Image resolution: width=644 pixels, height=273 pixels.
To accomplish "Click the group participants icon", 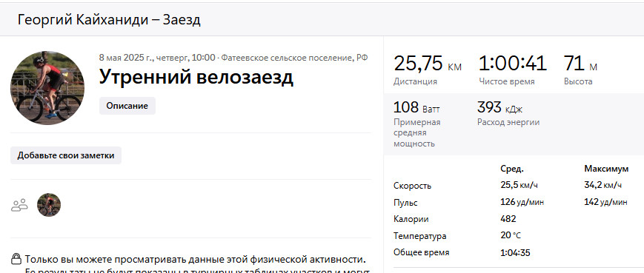I will pyautogui.click(x=19, y=205).
